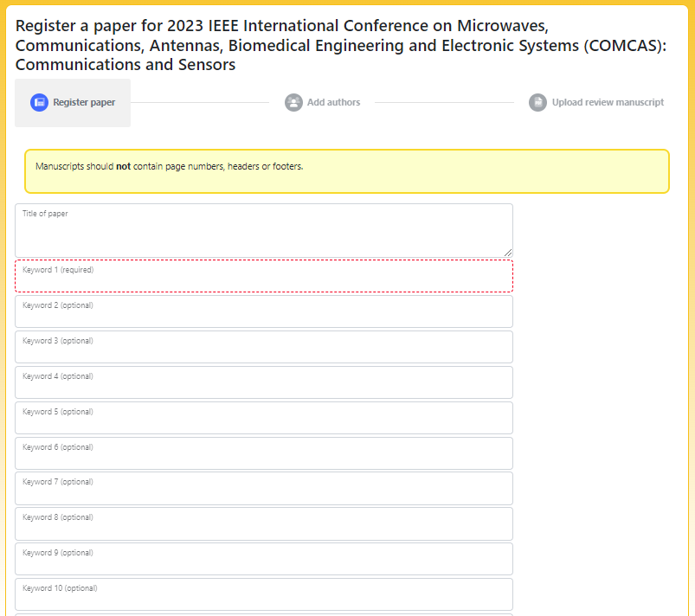The width and height of the screenshot is (695, 616).
Task: Click the Keyword 5 (optional) field
Action: click(264, 418)
